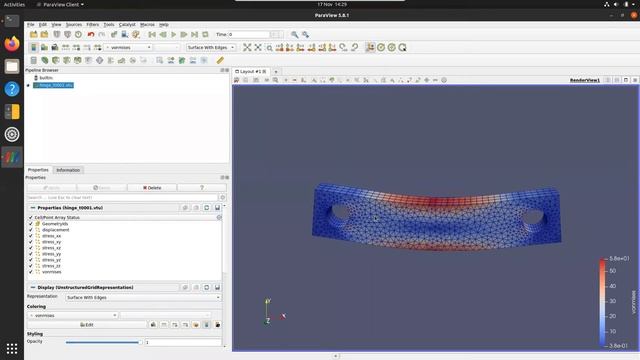This screenshot has width=640, height=360.
Task: Open Show Applications grid in dock
Action: (x=12, y=349)
